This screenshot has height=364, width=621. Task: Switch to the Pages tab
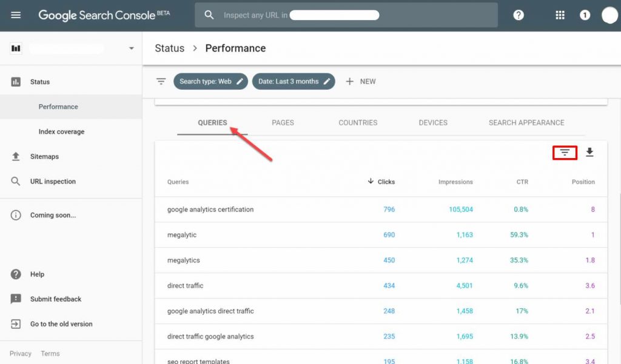(283, 123)
